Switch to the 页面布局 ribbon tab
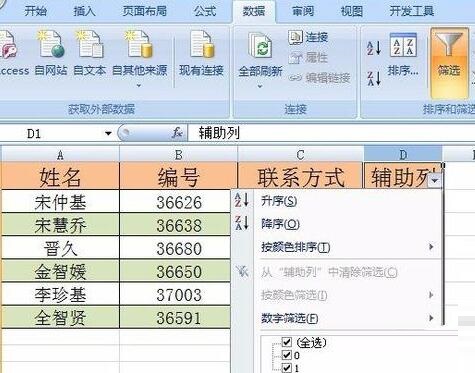The width and height of the screenshot is (475, 373). [x=144, y=11]
